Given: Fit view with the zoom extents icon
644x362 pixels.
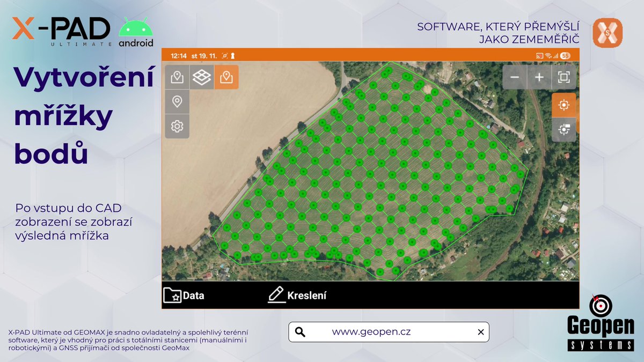Looking at the screenshot, I should point(563,77).
